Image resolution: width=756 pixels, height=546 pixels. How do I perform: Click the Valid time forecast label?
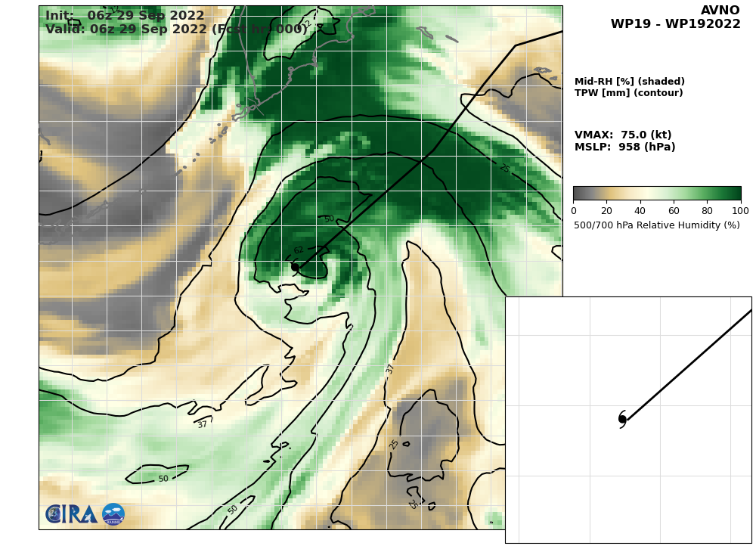176,29
